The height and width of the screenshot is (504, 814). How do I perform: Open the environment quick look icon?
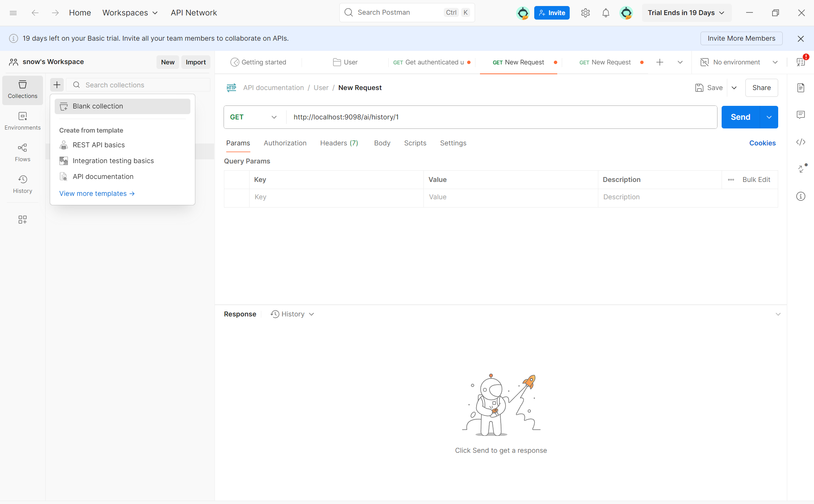click(801, 62)
